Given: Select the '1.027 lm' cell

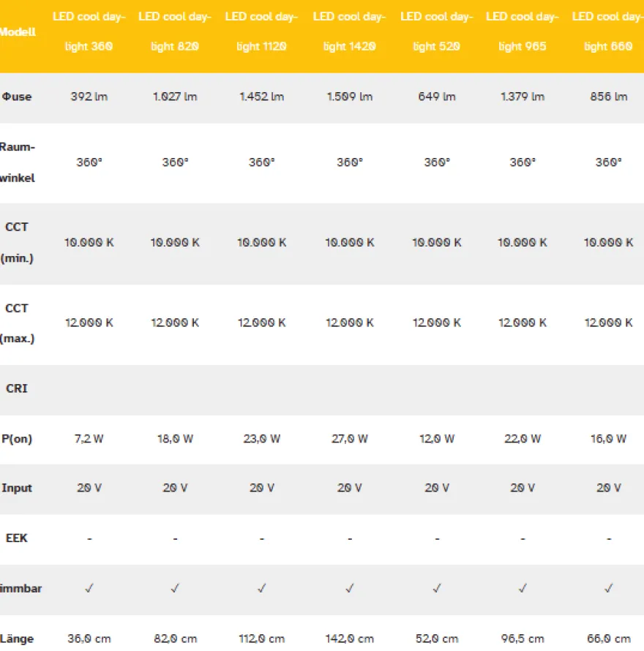Looking at the screenshot, I should click(175, 97).
